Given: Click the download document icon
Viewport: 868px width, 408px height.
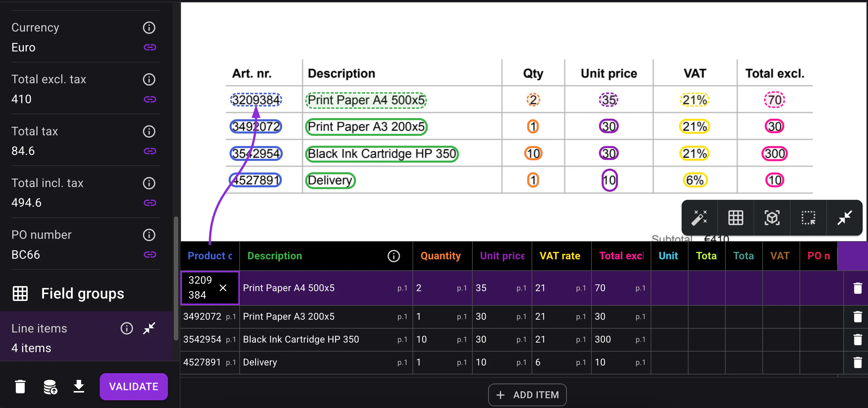Looking at the screenshot, I should coord(79,387).
